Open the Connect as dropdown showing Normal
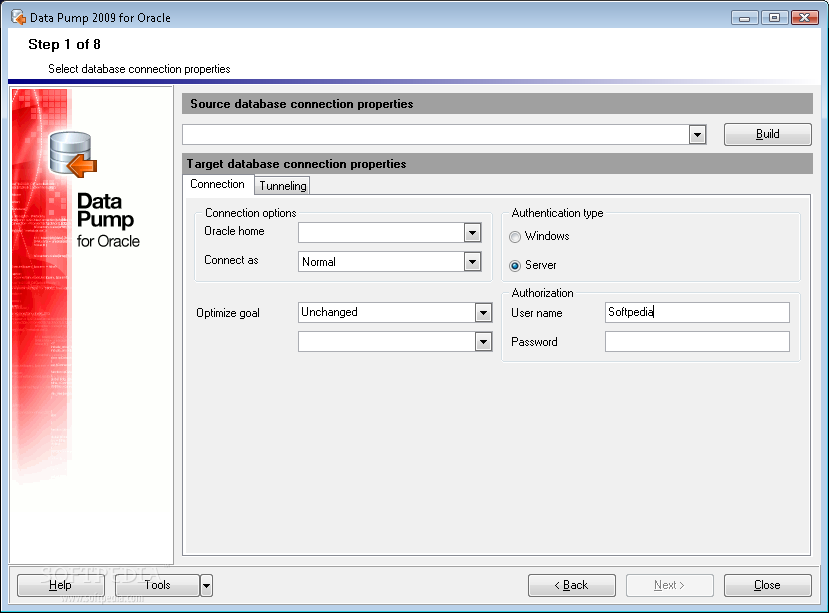Screen dimensions: 829x613 (x=472, y=262)
